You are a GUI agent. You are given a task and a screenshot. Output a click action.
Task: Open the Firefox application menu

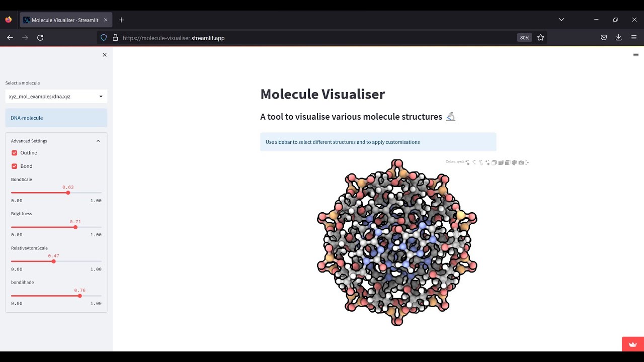(634, 37)
